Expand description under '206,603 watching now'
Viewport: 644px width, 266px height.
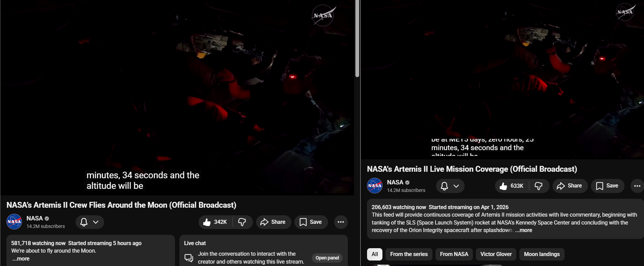pyautogui.click(x=523, y=230)
